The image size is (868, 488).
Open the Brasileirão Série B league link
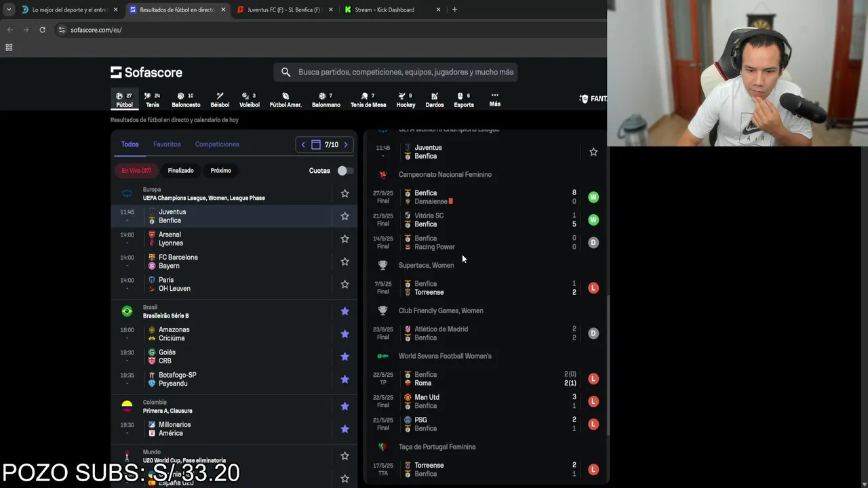pos(166,316)
